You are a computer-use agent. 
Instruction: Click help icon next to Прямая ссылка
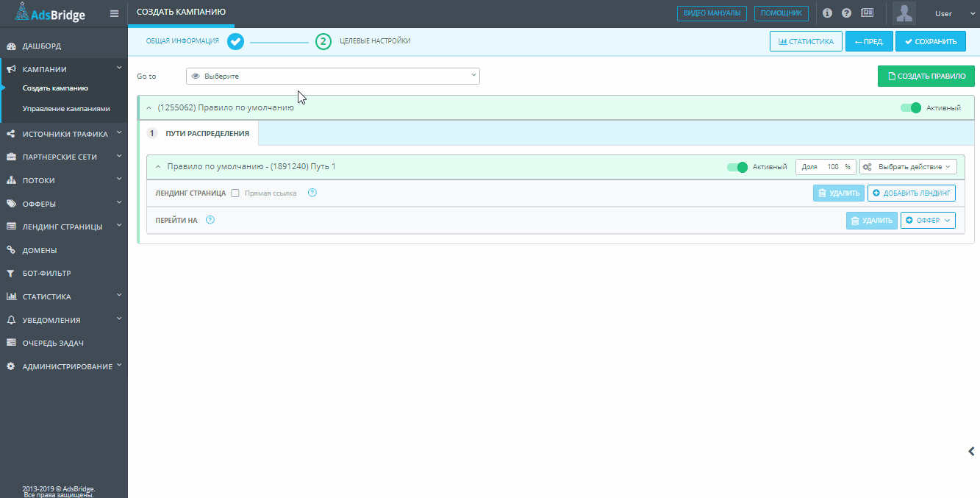tap(312, 193)
